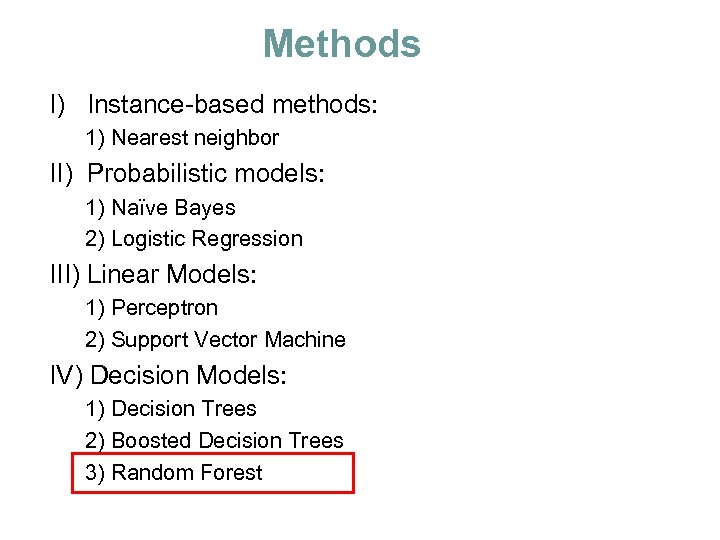Select the 'Boosted Decision Trees' list item

227,441
